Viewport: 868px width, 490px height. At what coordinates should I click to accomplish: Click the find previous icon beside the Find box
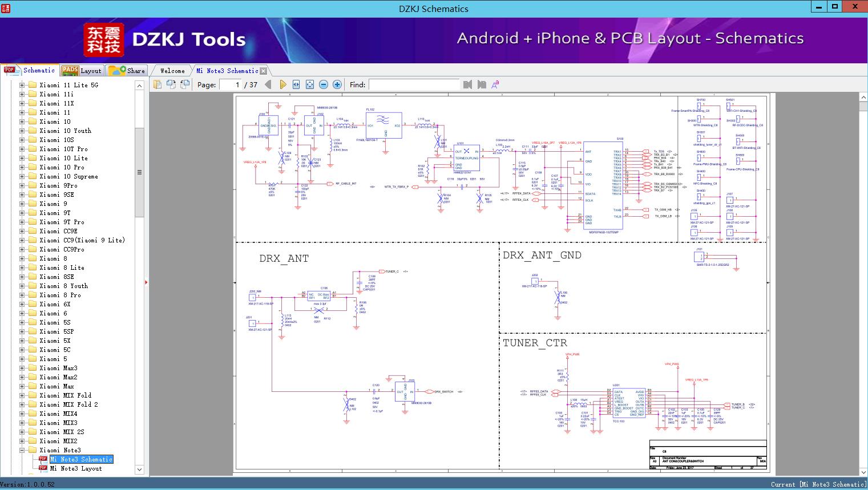pyautogui.click(x=468, y=84)
